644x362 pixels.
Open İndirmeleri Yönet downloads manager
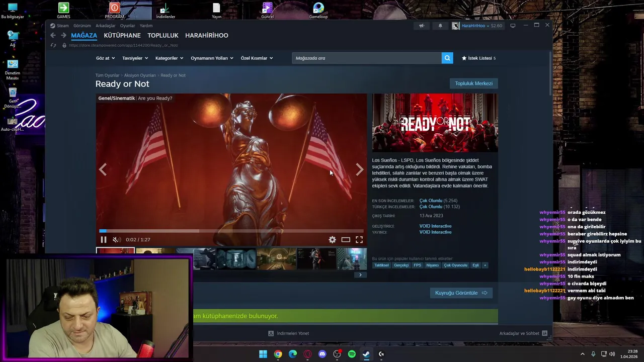point(289,333)
